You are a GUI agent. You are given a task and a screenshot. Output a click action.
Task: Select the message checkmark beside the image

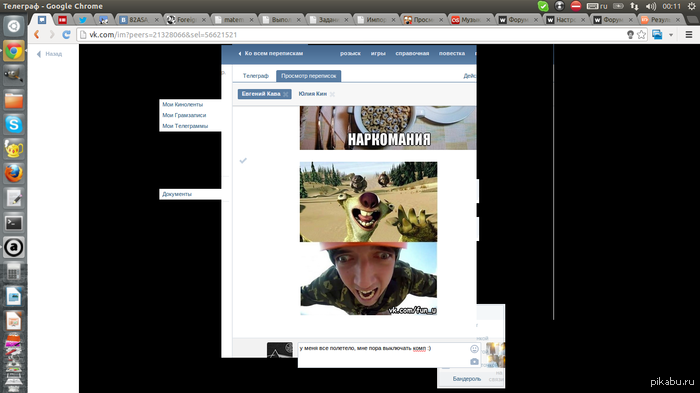coord(243,160)
